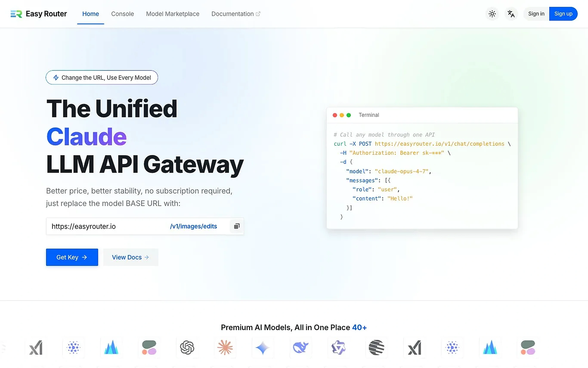Click the blue Sign up button
The width and height of the screenshot is (588, 368).
563,14
